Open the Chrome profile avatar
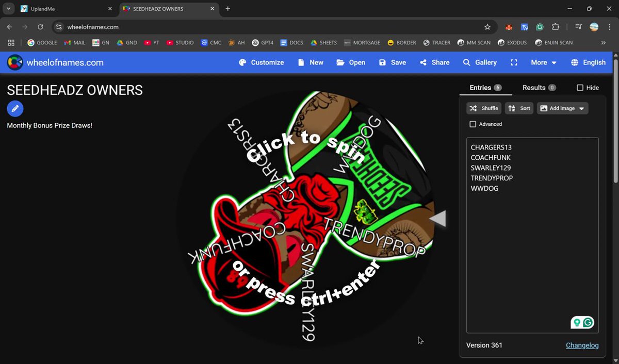The height and width of the screenshot is (364, 619). click(594, 27)
